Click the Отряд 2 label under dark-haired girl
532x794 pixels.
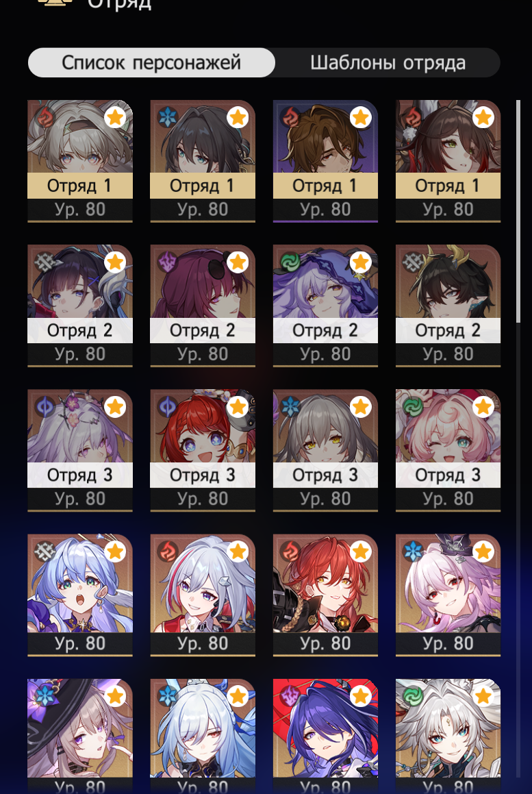click(x=80, y=331)
